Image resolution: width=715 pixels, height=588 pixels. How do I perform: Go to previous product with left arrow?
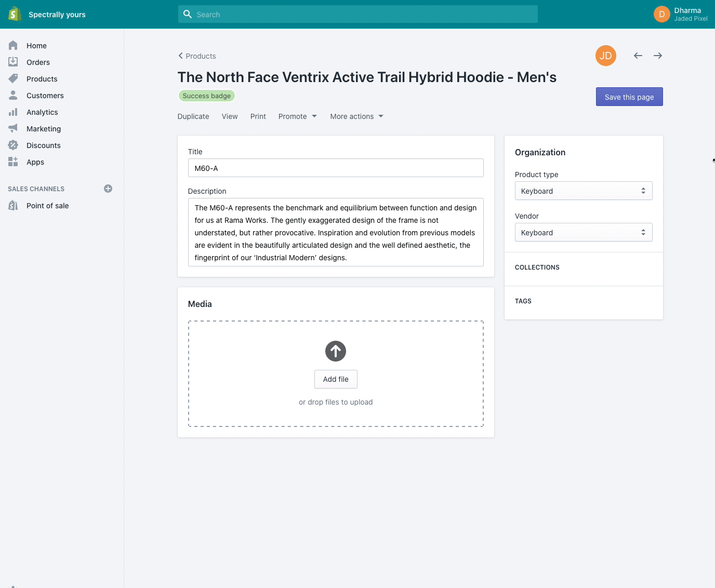(638, 56)
